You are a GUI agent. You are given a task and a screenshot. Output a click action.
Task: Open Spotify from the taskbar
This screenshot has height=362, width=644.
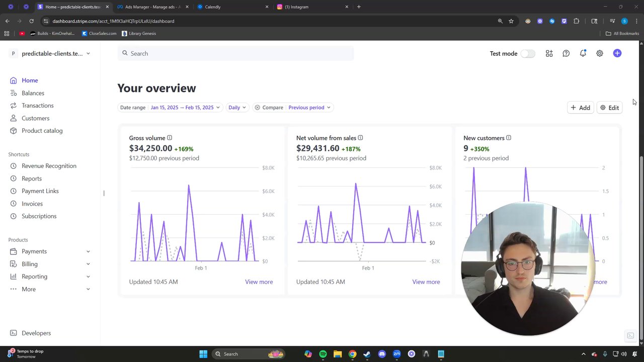[323, 354]
